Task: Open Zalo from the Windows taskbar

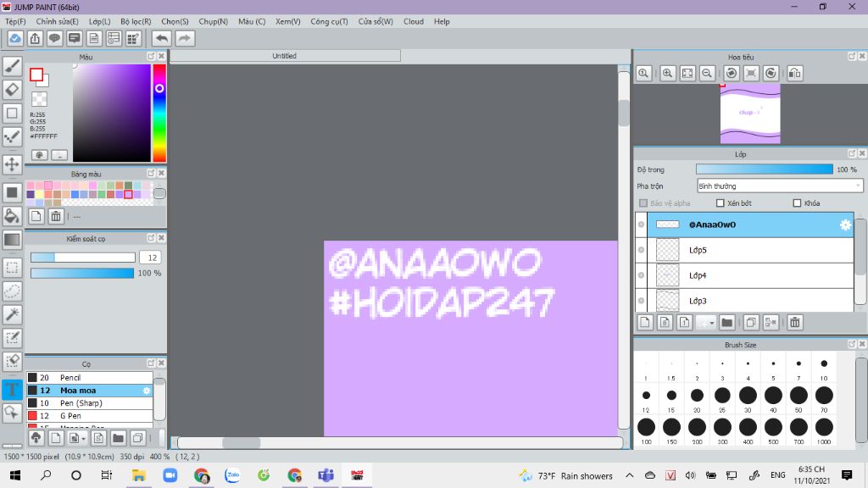Action: 232,475
